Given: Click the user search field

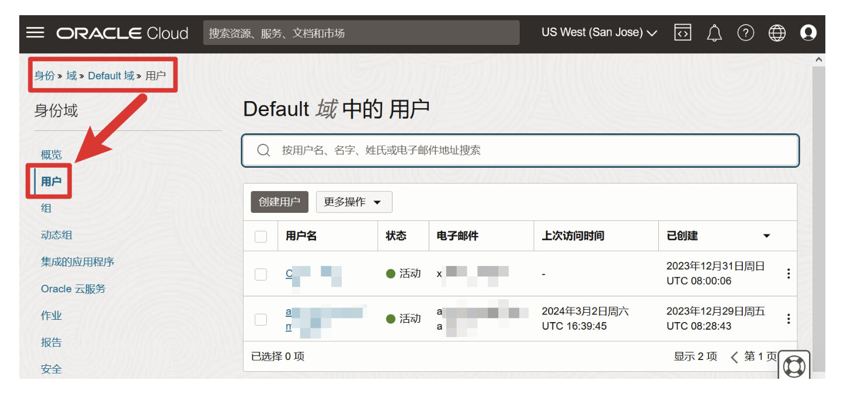Looking at the screenshot, I should [520, 151].
